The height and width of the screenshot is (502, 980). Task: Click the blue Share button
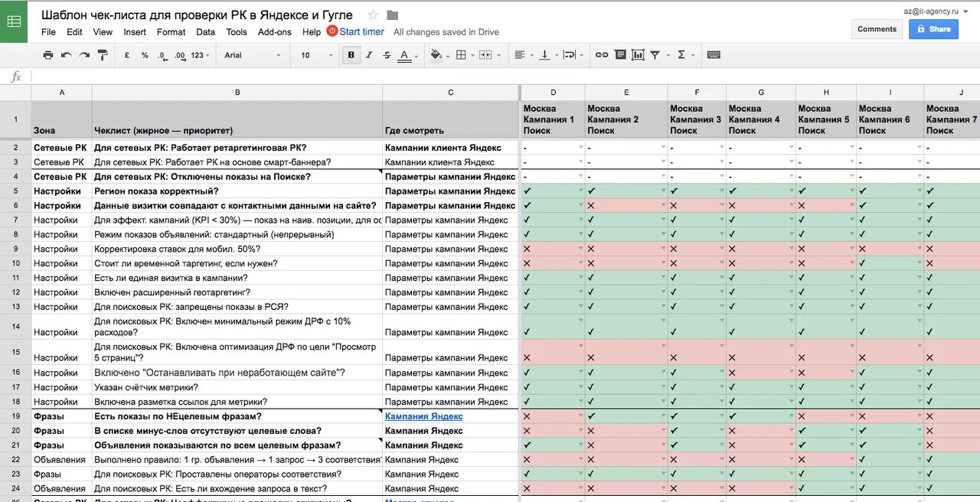coord(933,29)
